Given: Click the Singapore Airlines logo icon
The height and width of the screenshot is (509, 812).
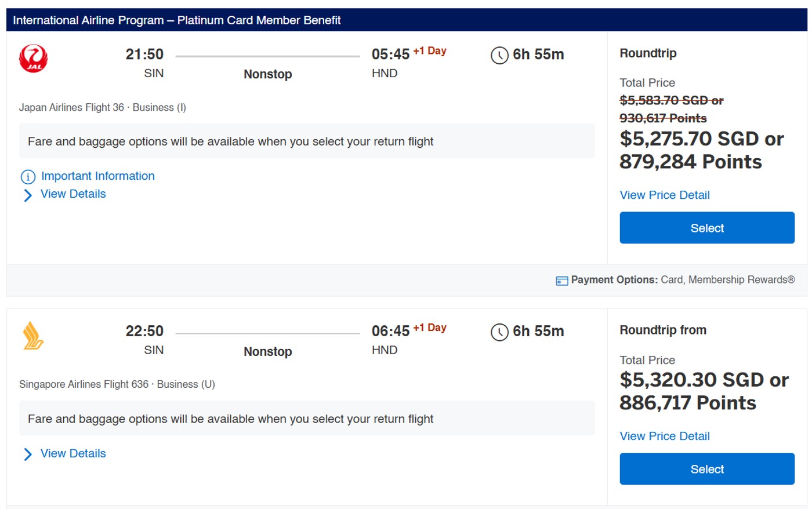Looking at the screenshot, I should point(33,336).
